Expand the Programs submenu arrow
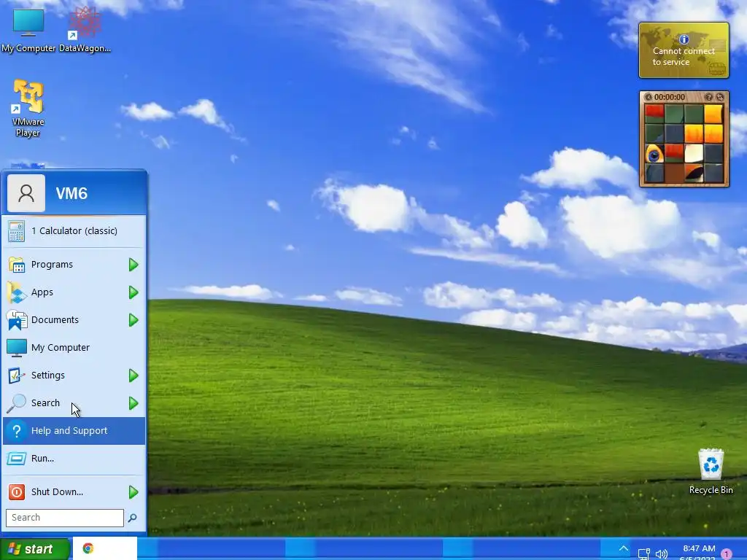The width and height of the screenshot is (747, 560). (133, 265)
